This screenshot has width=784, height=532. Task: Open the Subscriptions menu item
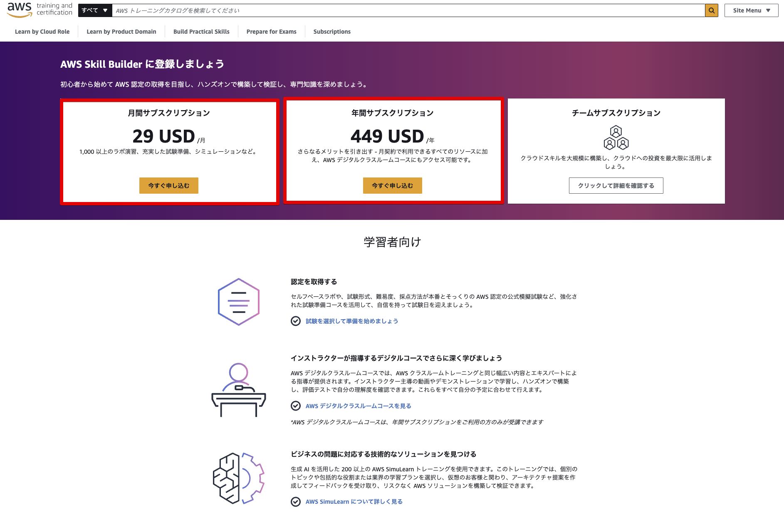pos(332,32)
